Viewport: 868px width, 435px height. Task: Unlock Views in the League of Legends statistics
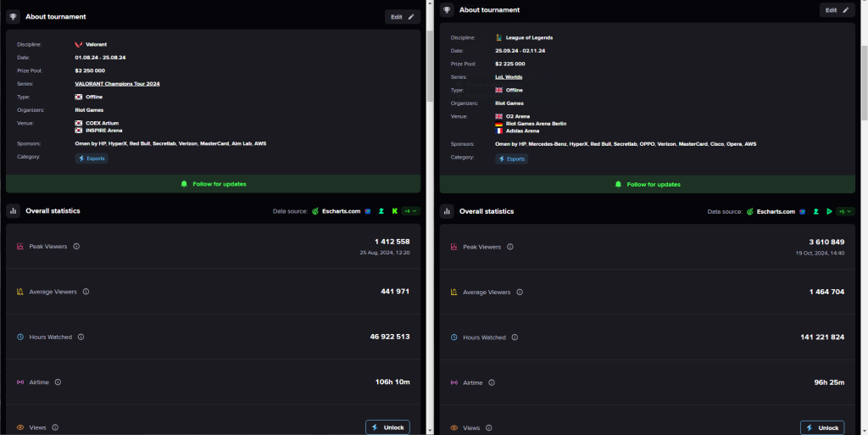(822, 428)
